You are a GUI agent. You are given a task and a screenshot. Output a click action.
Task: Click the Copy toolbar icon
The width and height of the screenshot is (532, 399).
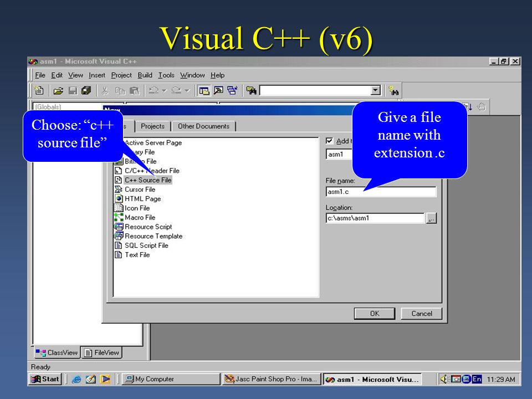(120, 90)
